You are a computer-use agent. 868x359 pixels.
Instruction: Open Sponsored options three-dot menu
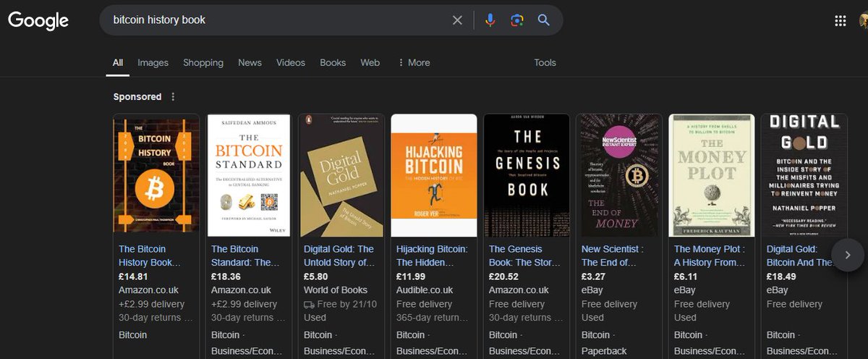[173, 96]
